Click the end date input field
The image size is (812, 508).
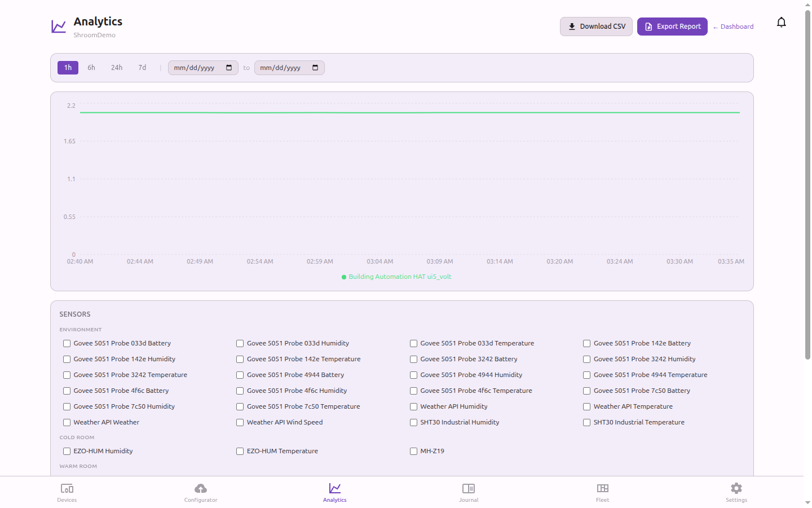tap(289, 68)
